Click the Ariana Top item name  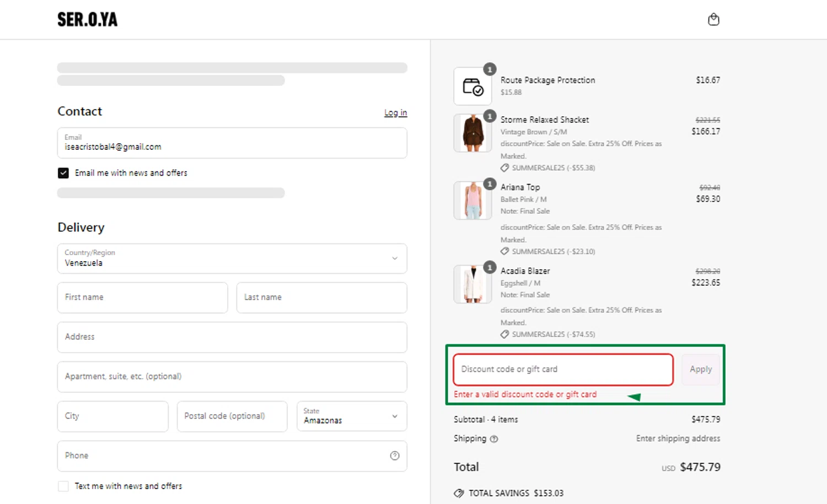click(x=520, y=187)
